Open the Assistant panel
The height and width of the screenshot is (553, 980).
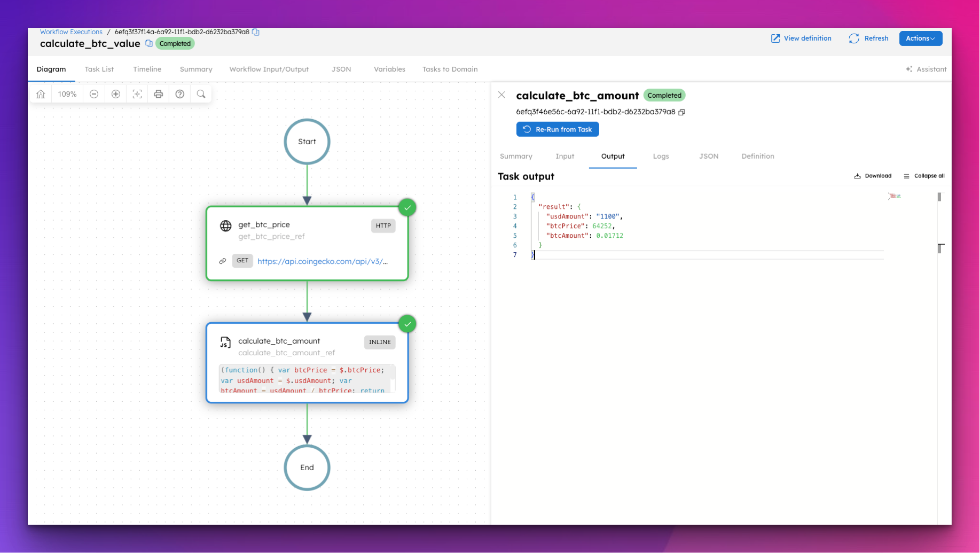pyautogui.click(x=926, y=69)
